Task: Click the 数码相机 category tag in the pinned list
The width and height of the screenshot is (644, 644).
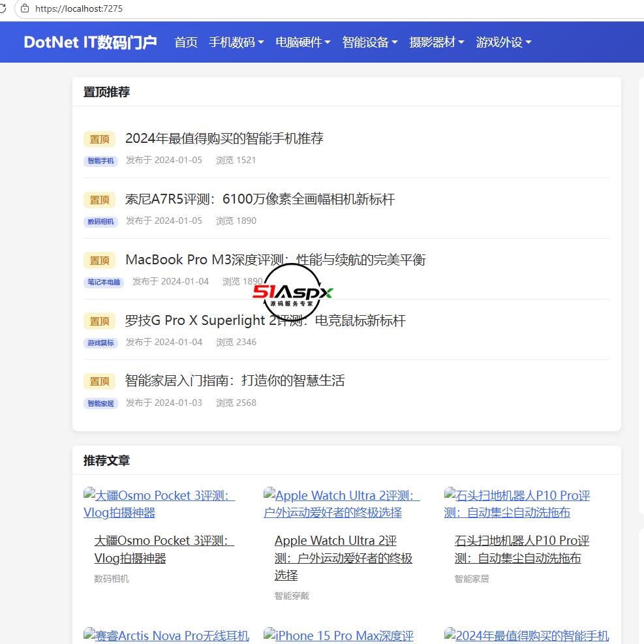Action: tap(100, 221)
